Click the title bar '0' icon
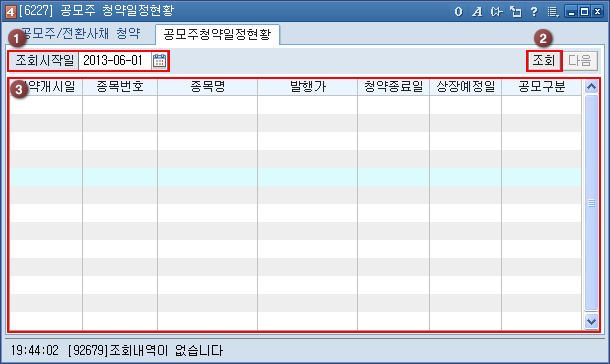The image size is (610, 364). pos(459,12)
